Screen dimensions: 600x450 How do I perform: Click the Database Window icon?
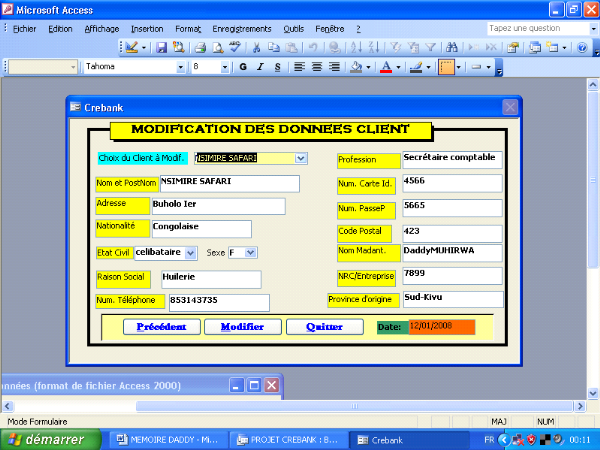click(x=535, y=47)
